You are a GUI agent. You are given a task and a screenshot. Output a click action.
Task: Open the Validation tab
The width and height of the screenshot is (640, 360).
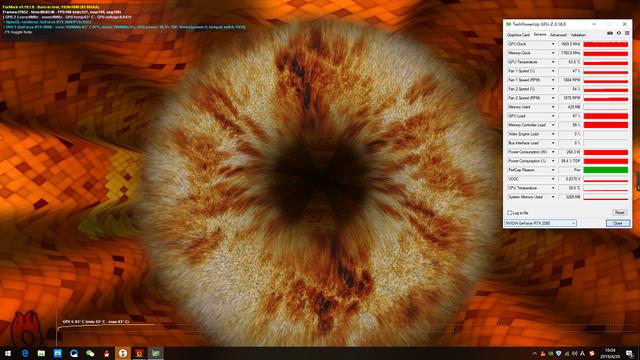578,35
